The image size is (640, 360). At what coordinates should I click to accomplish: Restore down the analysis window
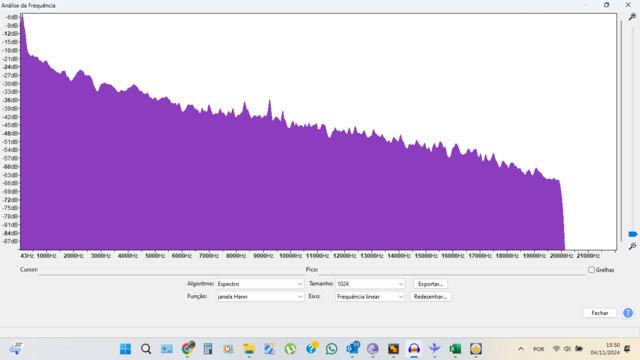point(607,5)
